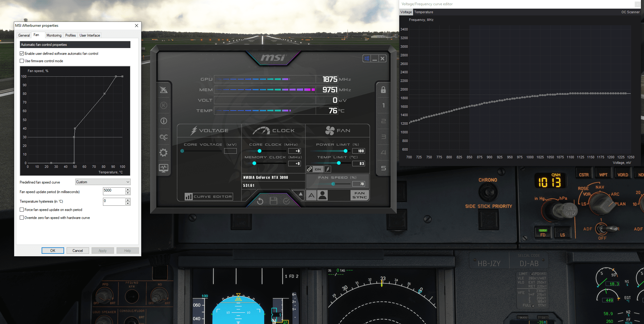Open the hardware monitor graph icon

click(x=164, y=168)
